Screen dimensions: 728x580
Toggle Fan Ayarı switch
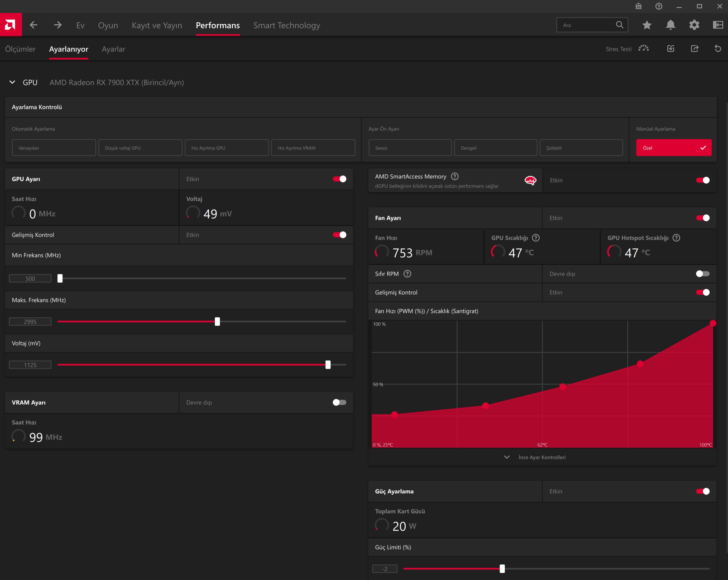click(x=703, y=218)
